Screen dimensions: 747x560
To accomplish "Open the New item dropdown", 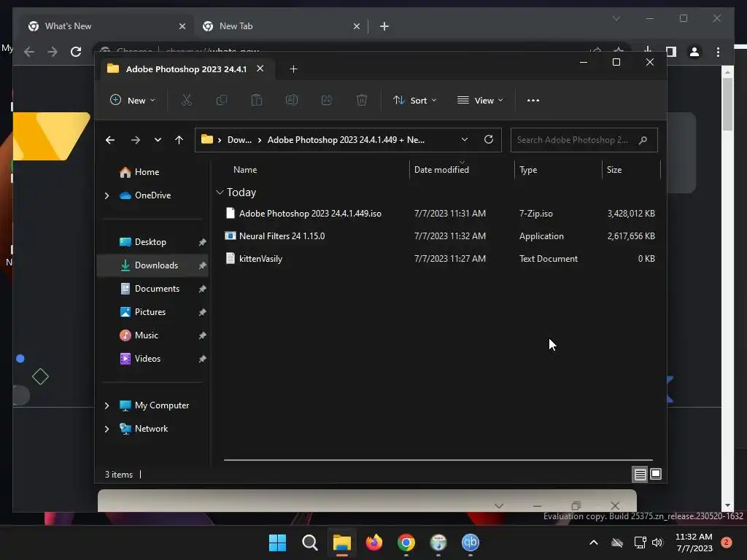I will tap(133, 100).
